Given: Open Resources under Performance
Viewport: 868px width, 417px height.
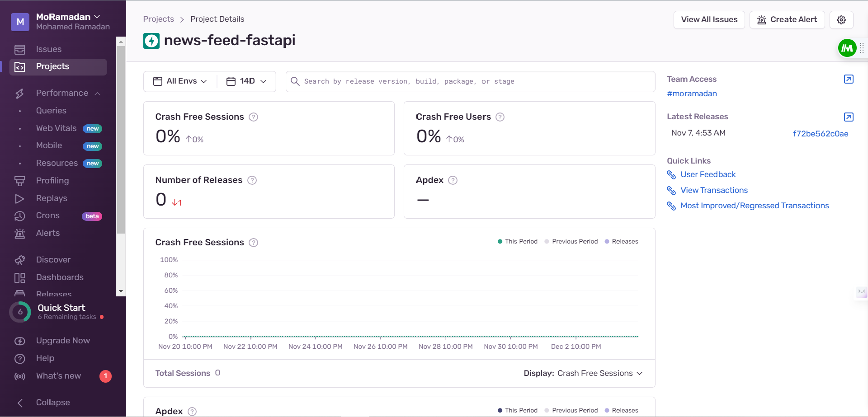Looking at the screenshot, I should [58, 163].
